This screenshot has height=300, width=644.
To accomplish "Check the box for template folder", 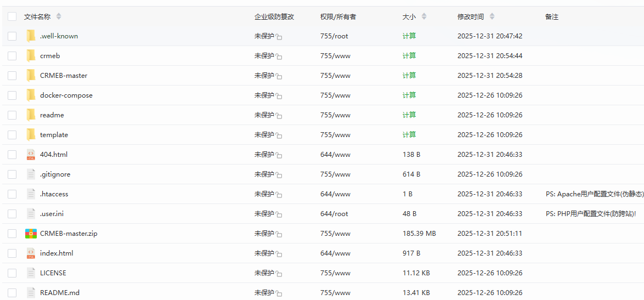I will (x=12, y=135).
